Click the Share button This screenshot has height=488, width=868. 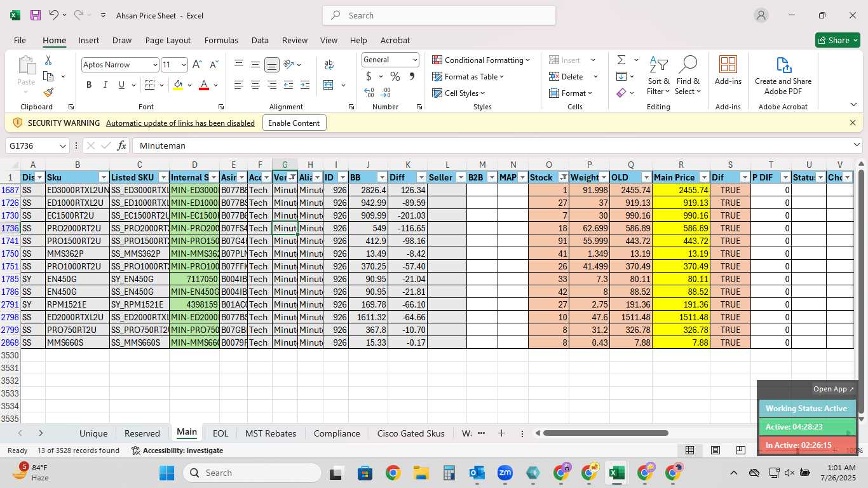click(x=837, y=40)
